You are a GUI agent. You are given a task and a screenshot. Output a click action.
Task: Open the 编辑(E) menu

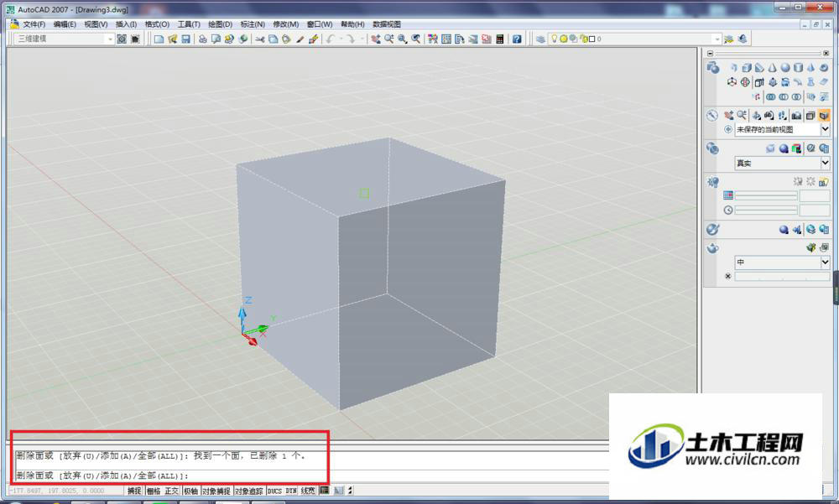click(x=65, y=24)
